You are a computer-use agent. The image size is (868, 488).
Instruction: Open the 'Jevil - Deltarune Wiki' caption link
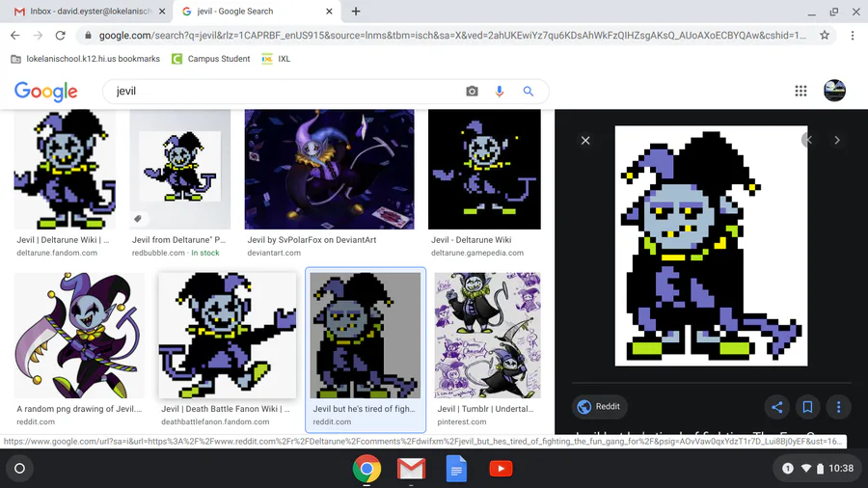coord(471,240)
